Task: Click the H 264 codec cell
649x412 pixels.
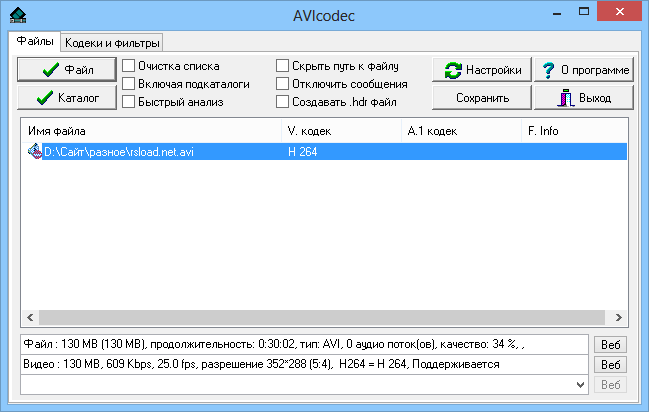Action: point(303,152)
